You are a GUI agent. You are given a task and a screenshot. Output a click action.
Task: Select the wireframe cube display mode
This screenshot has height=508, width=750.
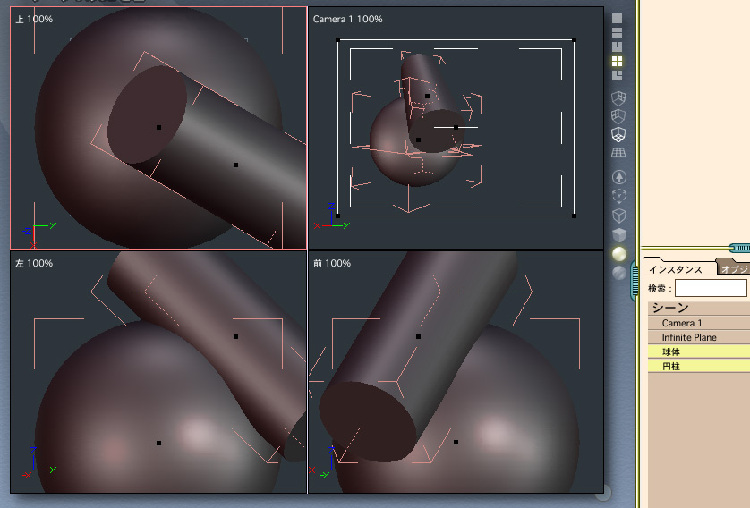tap(618, 215)
